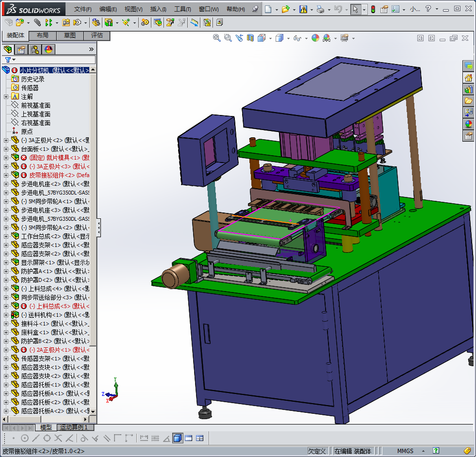Viewport: 476px width, 457px height.
Task: Switch to the 运动算例1 tab
Action: [x=74, y=427]
